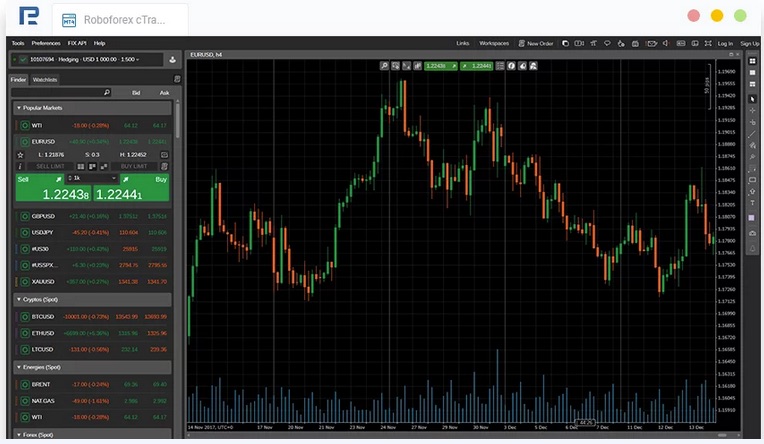Click the New Order icon in top bar
The height and width of the screenshot is (444, 764).
(x=521, y=43)
